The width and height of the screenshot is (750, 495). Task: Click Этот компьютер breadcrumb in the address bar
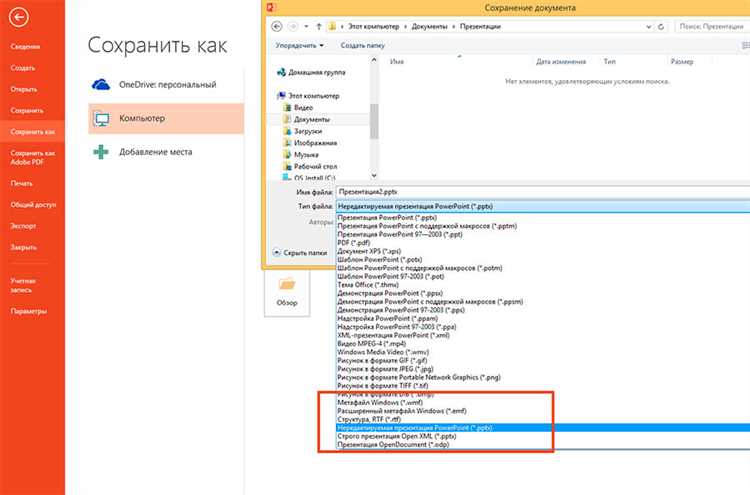click(x=373, y=27)
